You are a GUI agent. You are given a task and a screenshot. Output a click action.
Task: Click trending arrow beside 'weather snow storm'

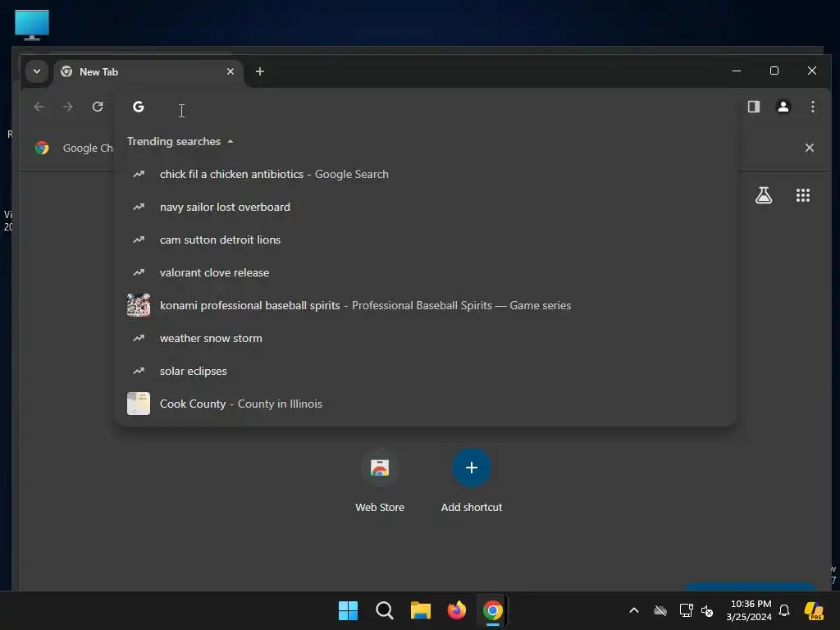138,338
